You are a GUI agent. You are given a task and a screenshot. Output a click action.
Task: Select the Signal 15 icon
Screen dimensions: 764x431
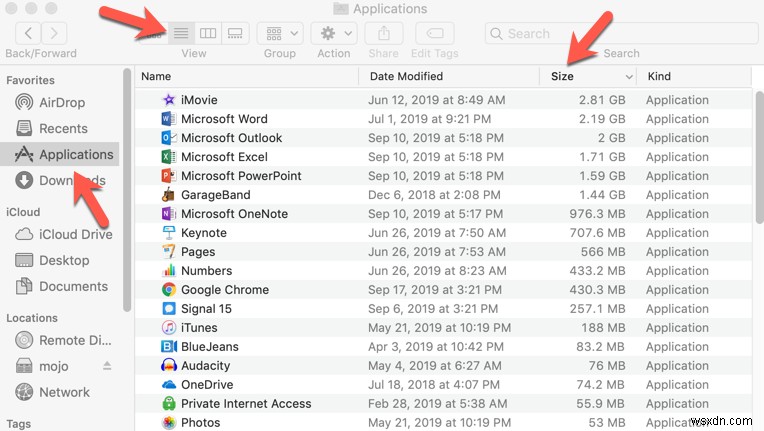click(169, 309)
